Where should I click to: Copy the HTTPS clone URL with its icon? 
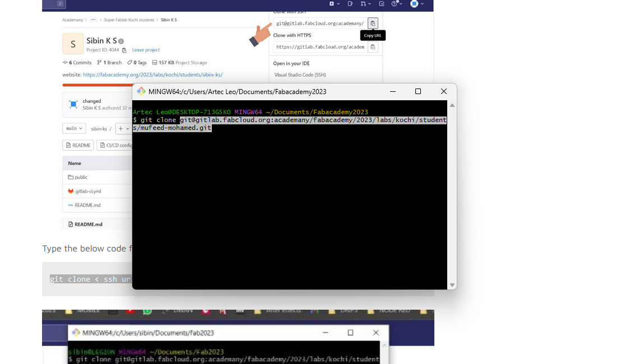[x=373, y=47]
